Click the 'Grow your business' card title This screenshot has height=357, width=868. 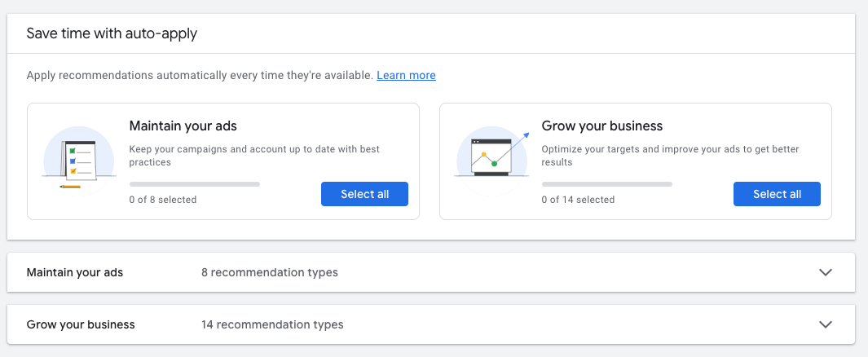(x=601, y=126)
